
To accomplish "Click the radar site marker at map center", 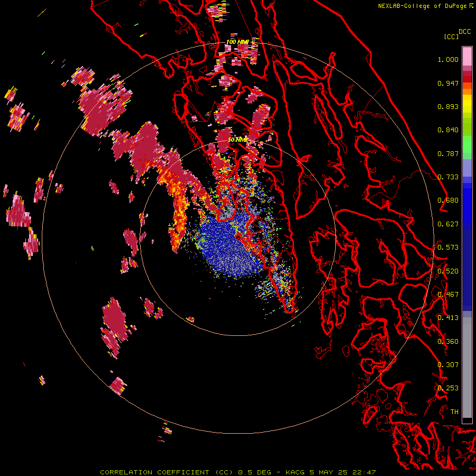I will coord(239,237).
